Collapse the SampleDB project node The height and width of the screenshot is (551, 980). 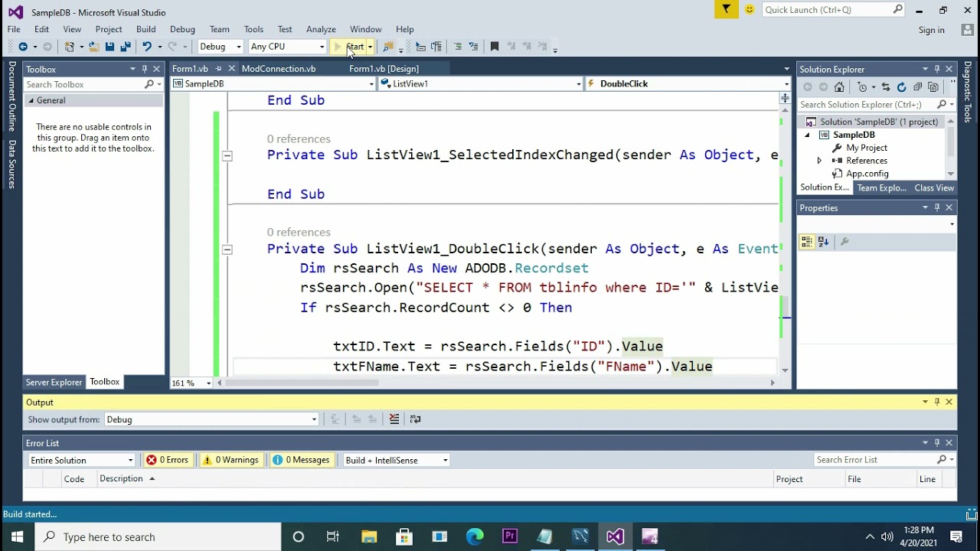pyautogui.click(x=807, y=135)
